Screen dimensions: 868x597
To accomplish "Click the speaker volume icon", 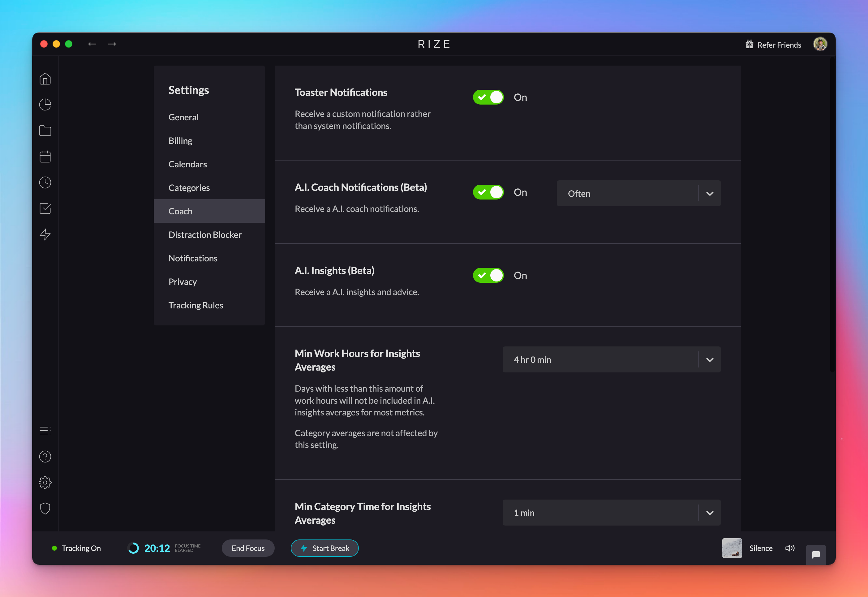I will 790,548.
